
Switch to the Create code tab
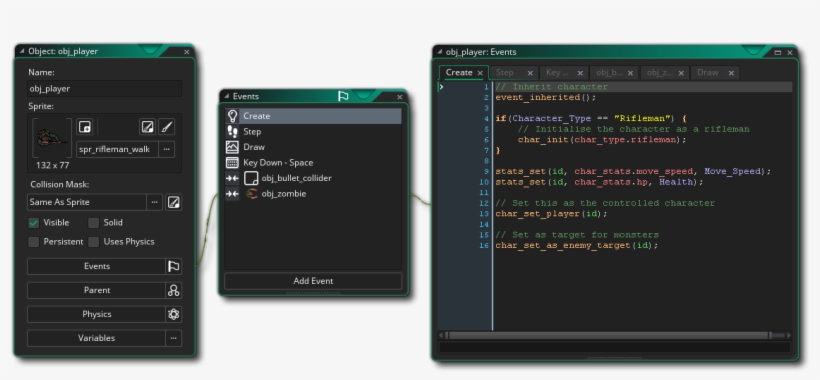(x=459, y=73)
